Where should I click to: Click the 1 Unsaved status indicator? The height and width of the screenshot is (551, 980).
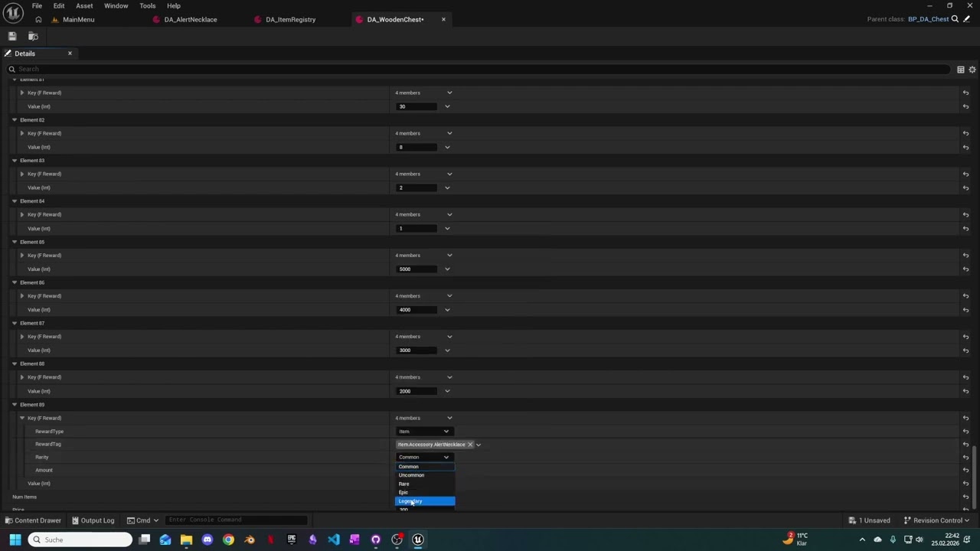click(x=869, y=520)
